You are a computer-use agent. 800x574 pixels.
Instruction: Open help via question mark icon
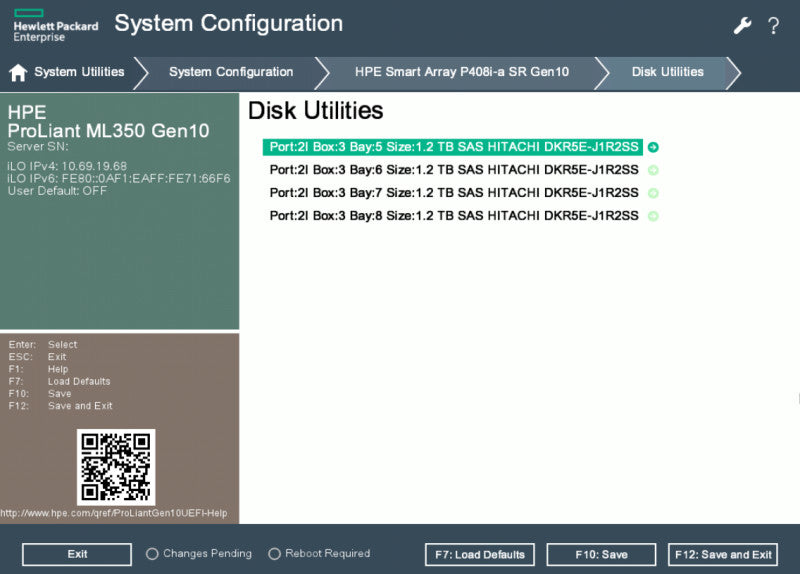773,26
